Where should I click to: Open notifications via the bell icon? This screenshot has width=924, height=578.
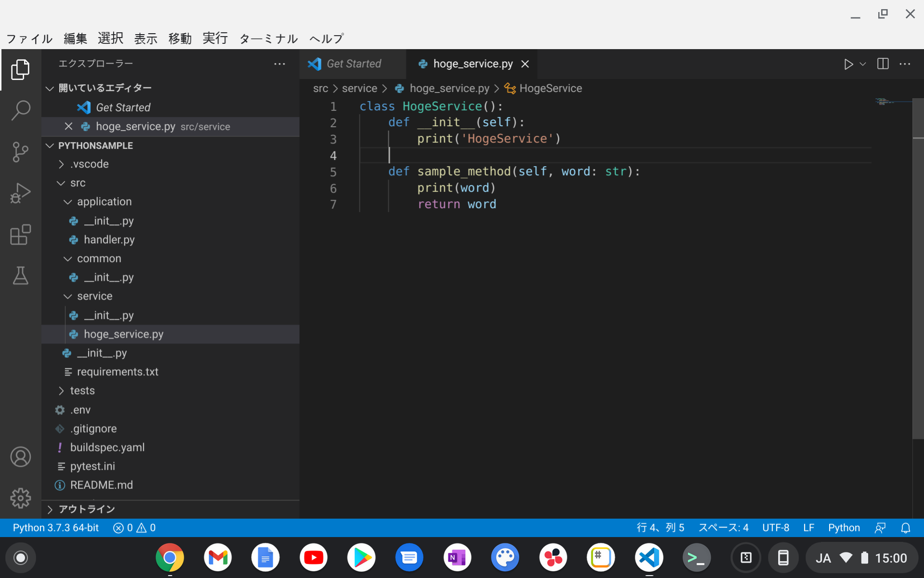pos(907,527)
